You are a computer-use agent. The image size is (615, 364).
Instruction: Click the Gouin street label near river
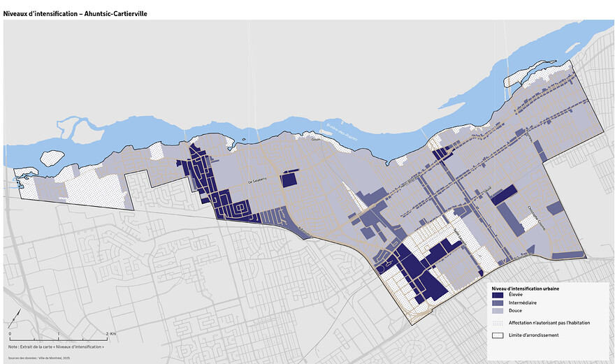316,139
